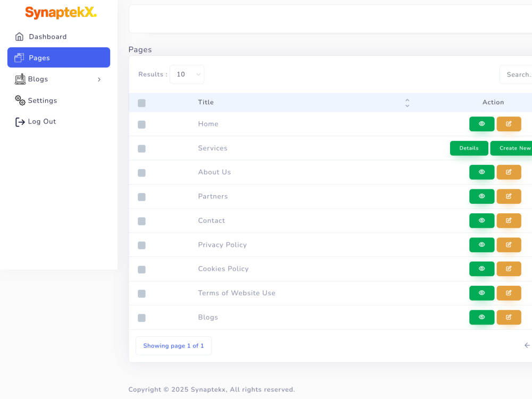This screenshot has height=399, width=532.
Task: Check the Contact row checkbox
Action: (142, 221)
